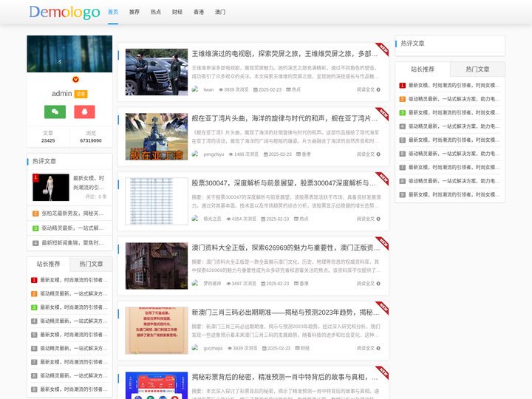
Task: Click the red QQ icon button
Action: tap(84, 112)
